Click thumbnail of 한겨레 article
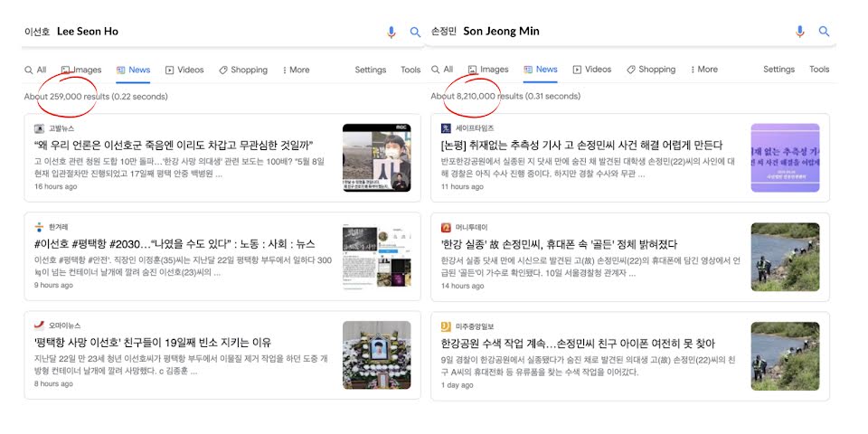The width and height of the screenshot is (868, 434). click(376, 256)
